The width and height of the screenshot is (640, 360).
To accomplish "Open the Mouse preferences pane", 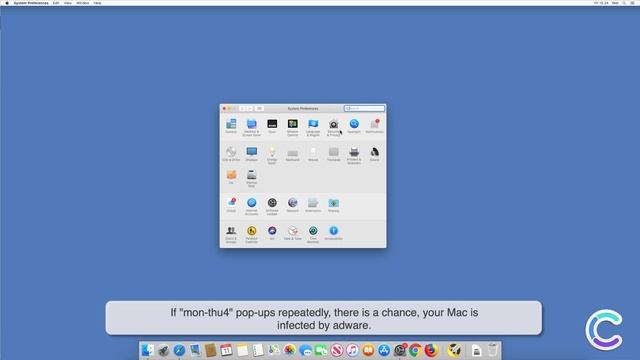I will pos(313,154).
